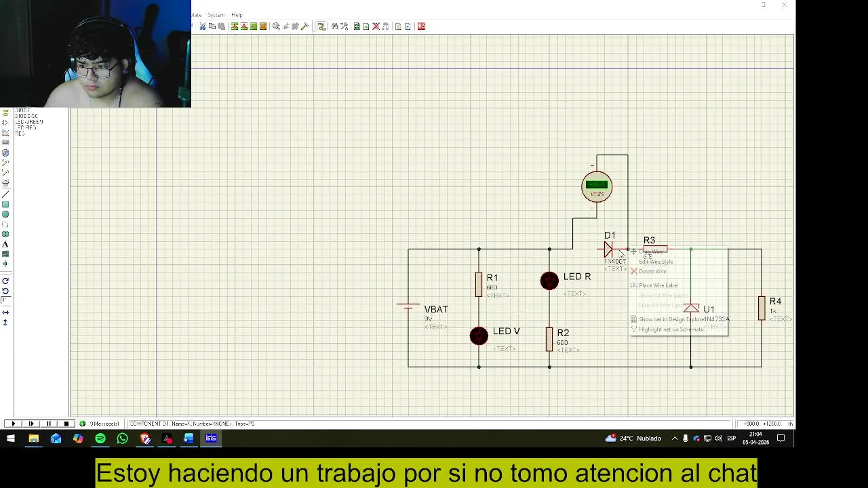The width and height of the screenshot is (868, 488).
Task: Click the Copy to clipboard toolbar icon
Action: tap(212, 26)
